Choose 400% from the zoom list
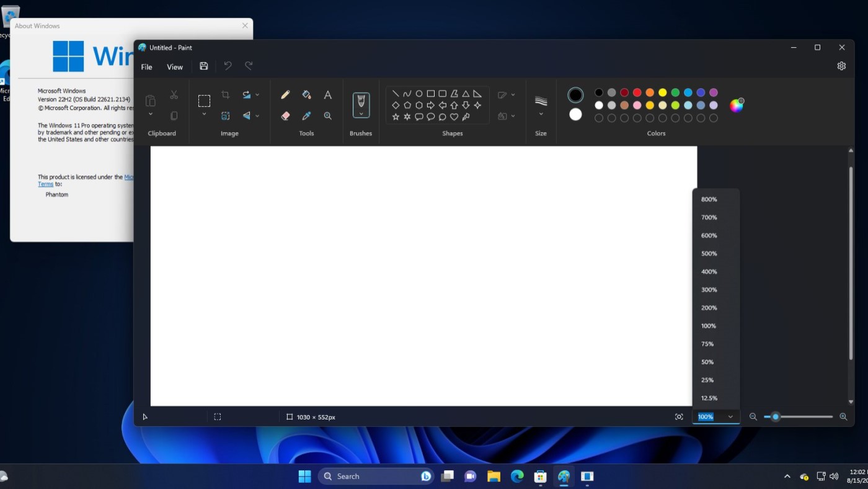 pyautogui.click(x=709, y=271)
